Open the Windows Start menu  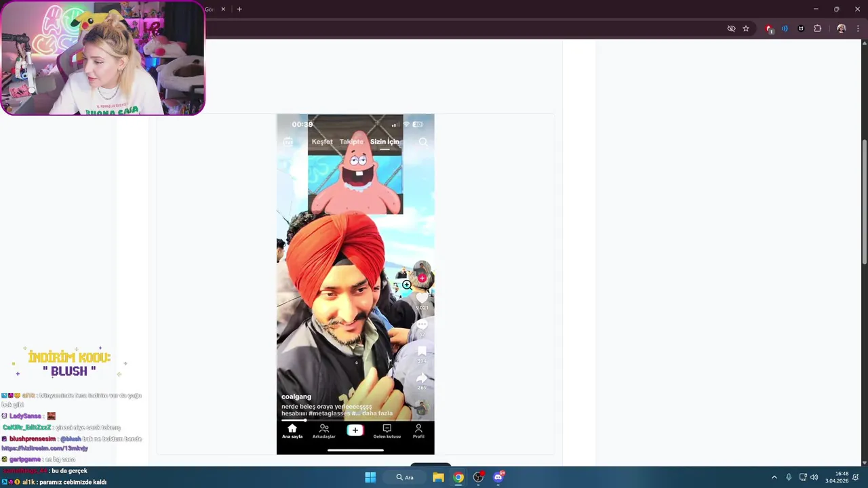click(x=370, y=477)
